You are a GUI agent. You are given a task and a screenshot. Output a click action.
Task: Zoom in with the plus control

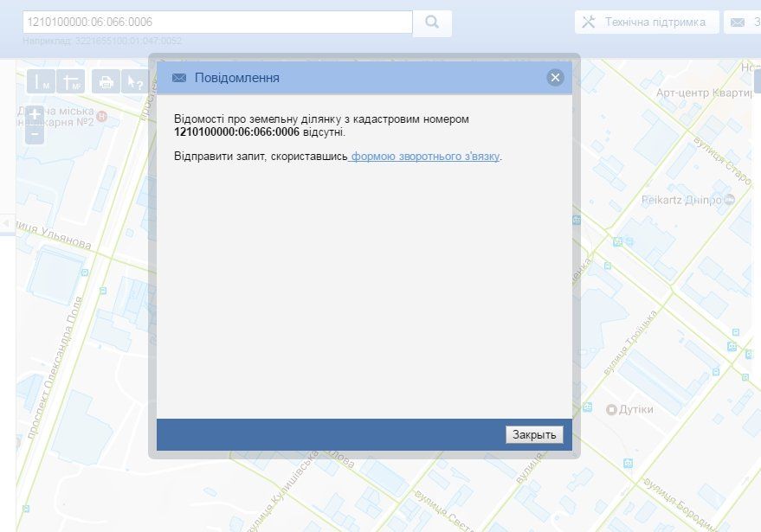pos(35,115)
